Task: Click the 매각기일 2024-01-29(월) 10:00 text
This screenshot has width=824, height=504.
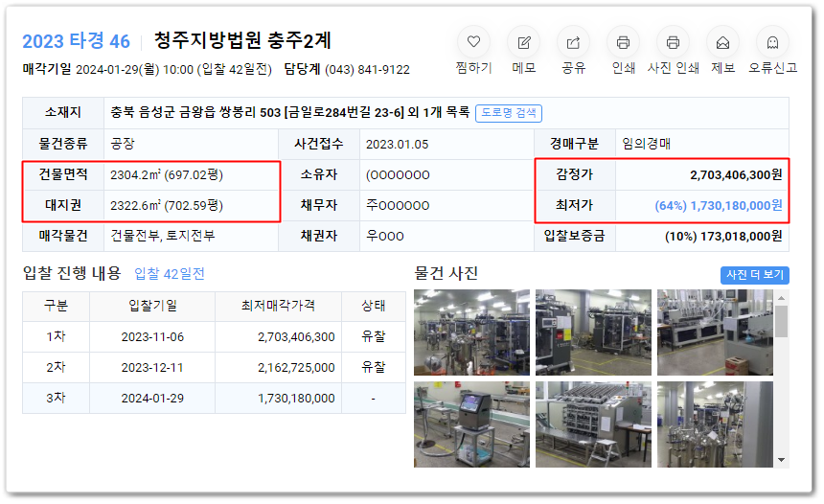Action: click(x=108, y=69)
